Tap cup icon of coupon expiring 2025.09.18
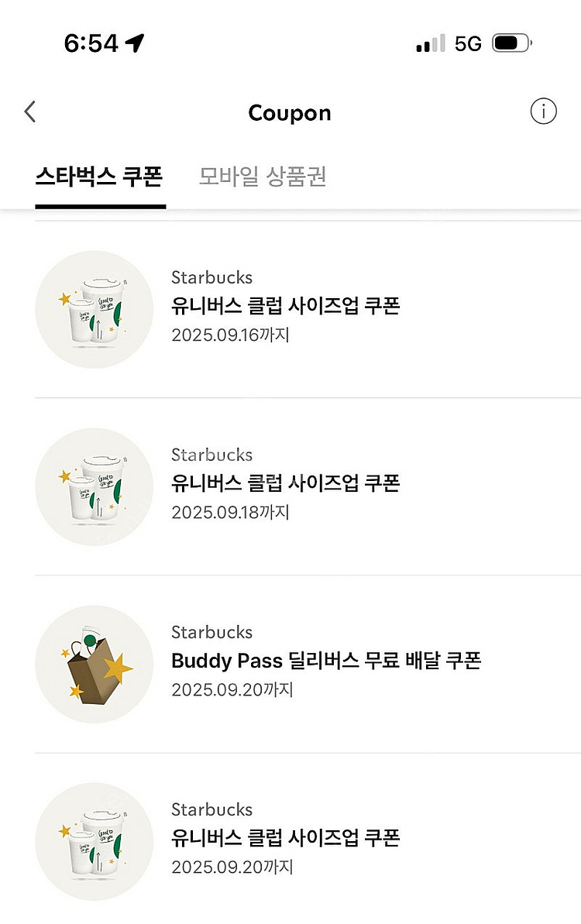The image size is (581, 924). click(94, 486)
